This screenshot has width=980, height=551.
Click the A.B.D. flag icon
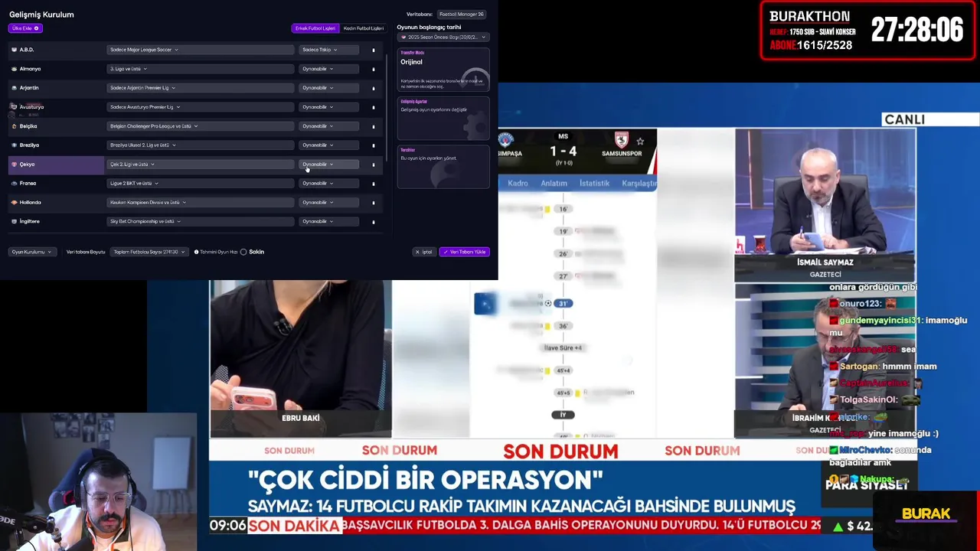[14, 50]
